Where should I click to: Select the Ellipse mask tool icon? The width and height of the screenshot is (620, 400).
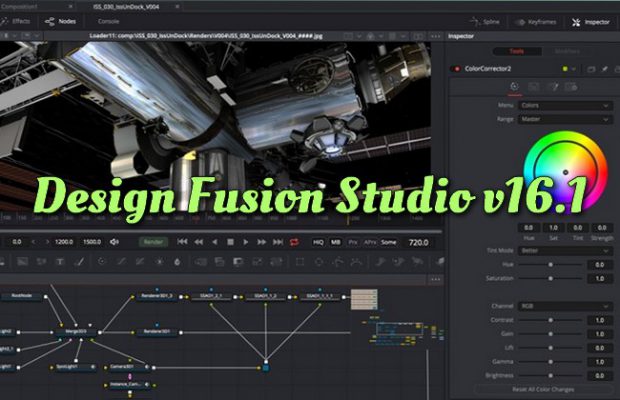click(x=319, y=261)
